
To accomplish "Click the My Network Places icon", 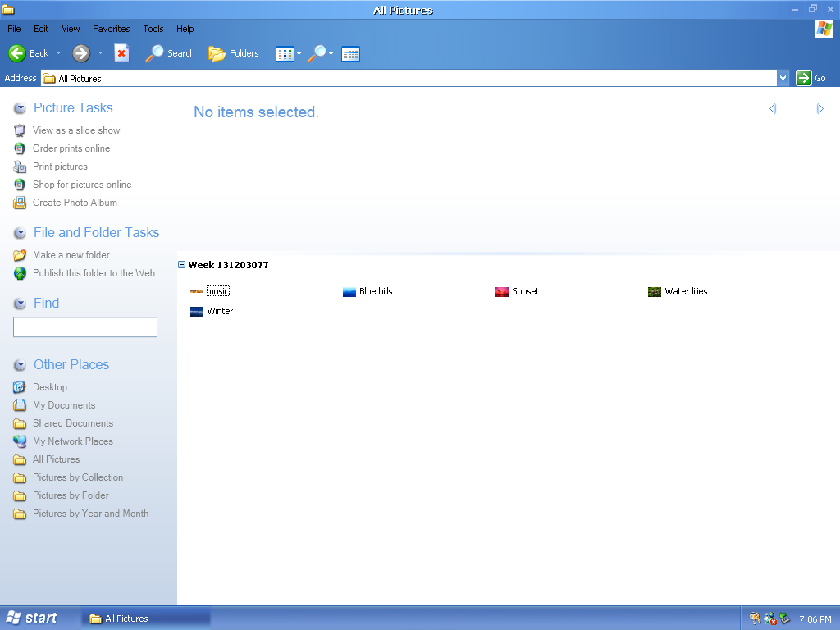I will pos(20,441).
